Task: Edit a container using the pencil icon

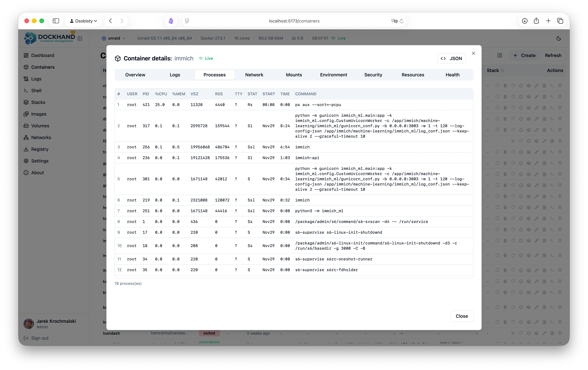Action: click(x=537, y=86)
